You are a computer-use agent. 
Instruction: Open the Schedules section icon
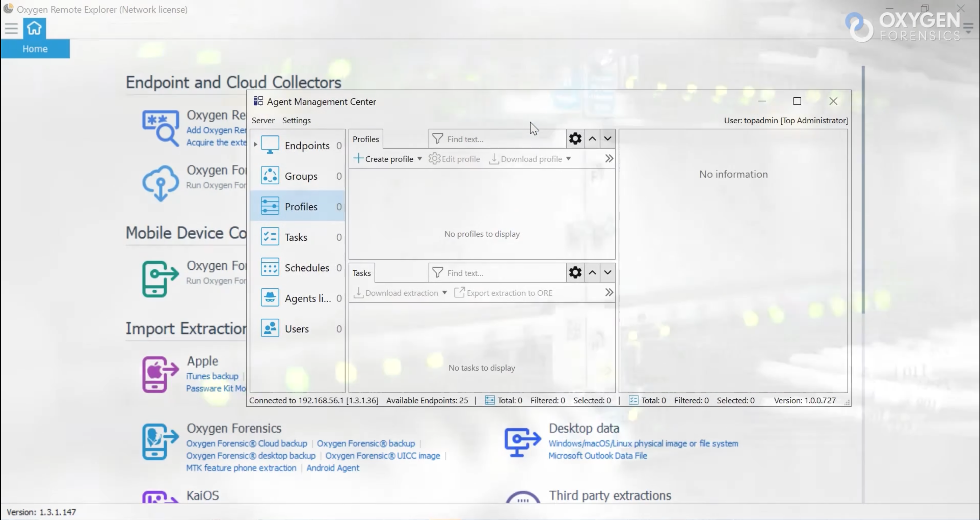pyautogui.click(x=270, y=267)
